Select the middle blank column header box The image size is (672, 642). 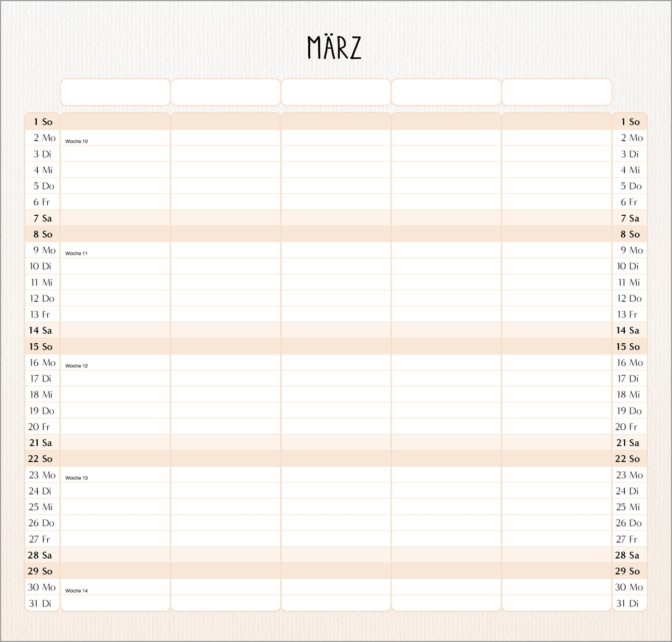[336, 92]
